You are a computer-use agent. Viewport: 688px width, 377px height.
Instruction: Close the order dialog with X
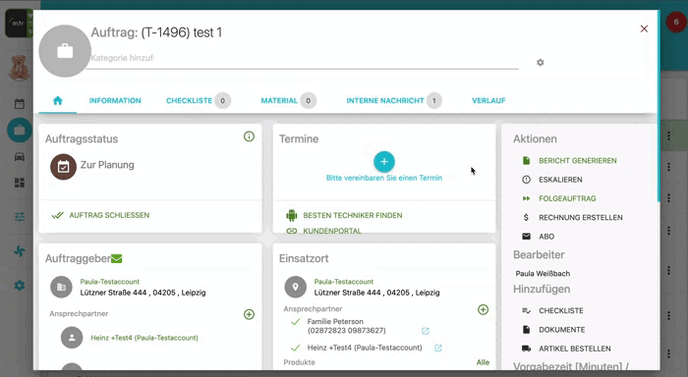coord(644,29)
